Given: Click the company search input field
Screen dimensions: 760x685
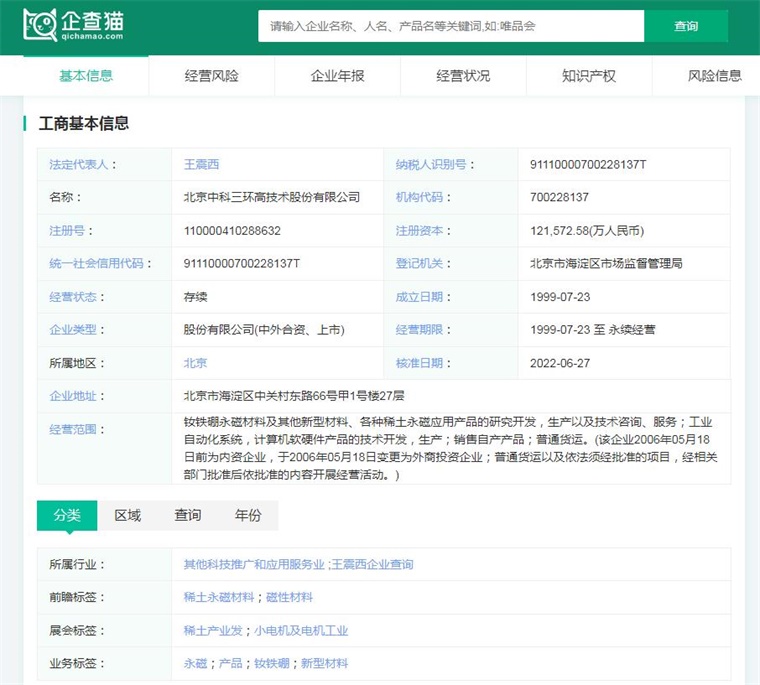Looking at the screenshot, I should tap(451, 26).
